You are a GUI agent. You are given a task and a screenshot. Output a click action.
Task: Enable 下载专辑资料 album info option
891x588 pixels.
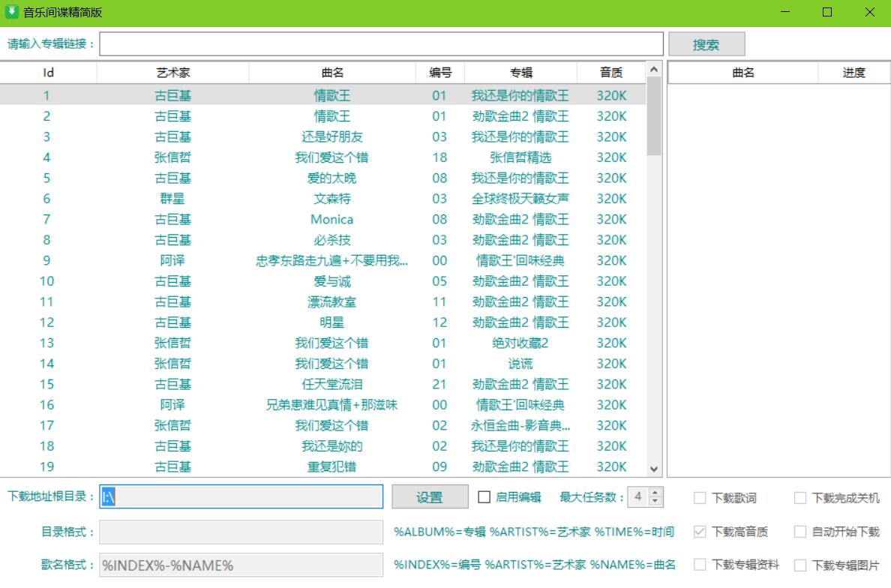click(699, 564)
